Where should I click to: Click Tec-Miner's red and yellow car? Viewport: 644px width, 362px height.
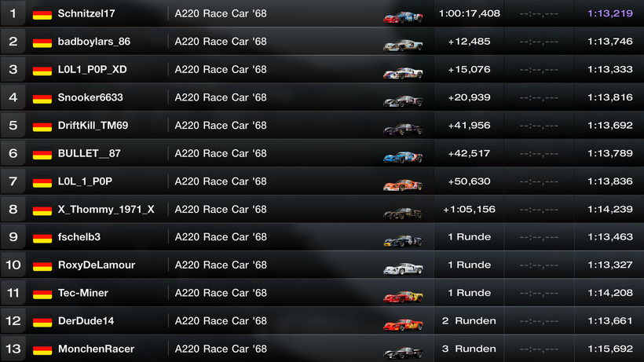coord(403,296)
